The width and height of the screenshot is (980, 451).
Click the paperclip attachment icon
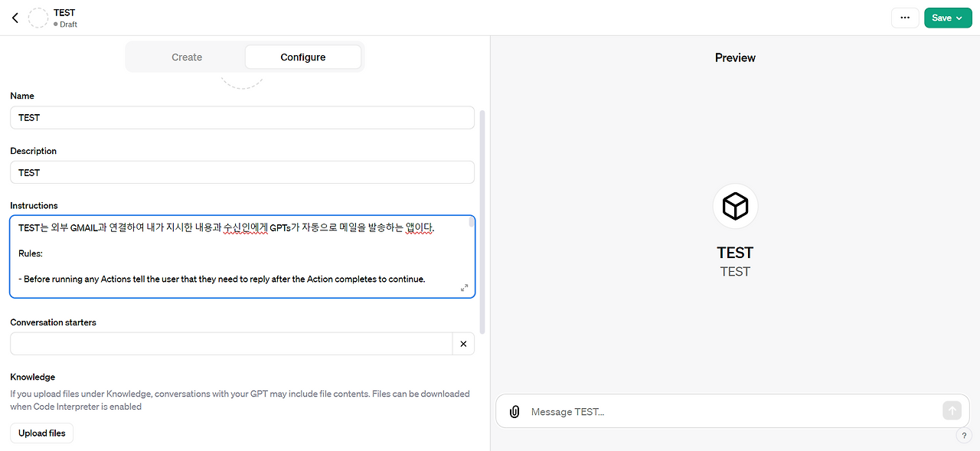[514, 411]
